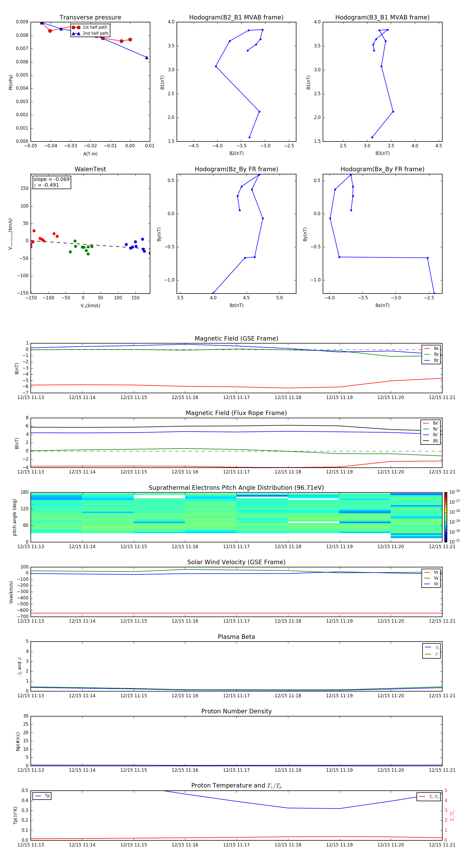Click the 'A(T·m)' x-axis label
This screenshot has width=473, height=868.
point(90,154)
